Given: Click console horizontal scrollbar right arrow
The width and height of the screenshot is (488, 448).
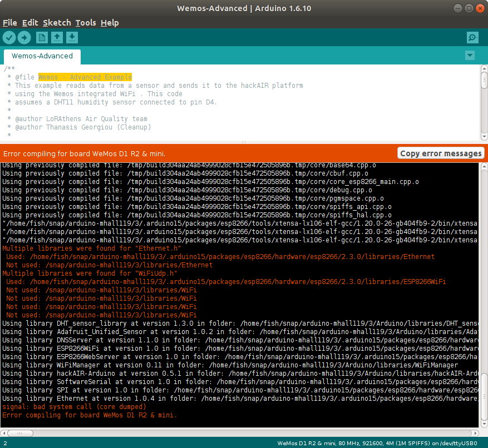Looking at the screenshot, I should click(x=475, y=433).
